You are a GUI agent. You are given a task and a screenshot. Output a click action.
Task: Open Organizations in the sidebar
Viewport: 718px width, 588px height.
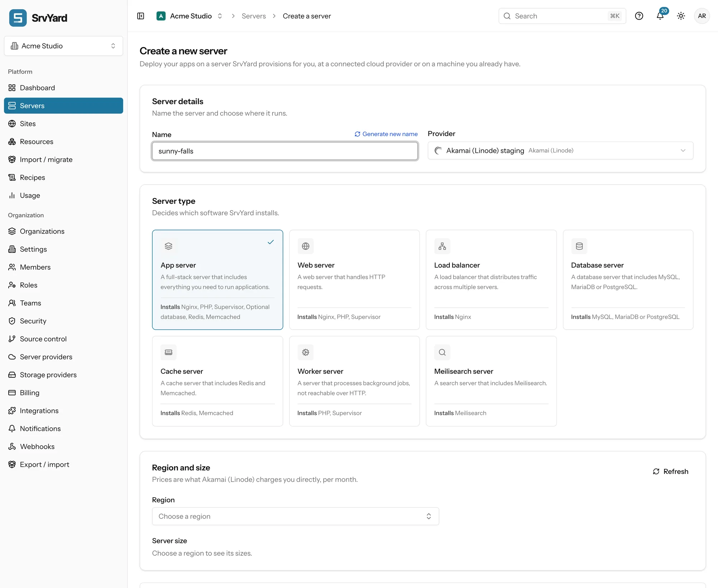point(64,231)
